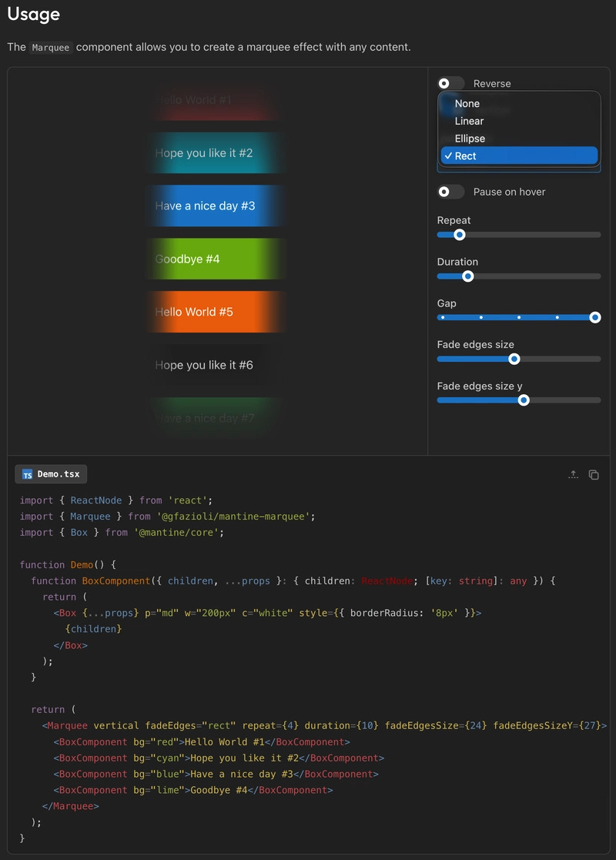Click the Repeat slider thumb

point(460,235)
